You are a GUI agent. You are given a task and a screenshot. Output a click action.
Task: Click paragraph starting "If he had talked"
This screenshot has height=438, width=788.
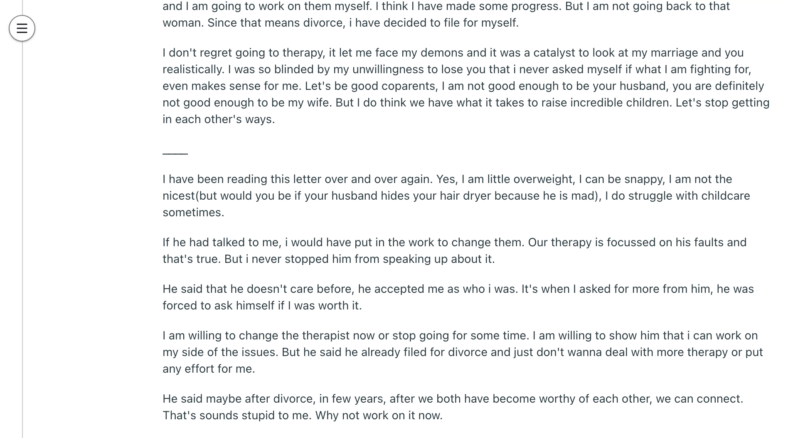tap(454, 251)
